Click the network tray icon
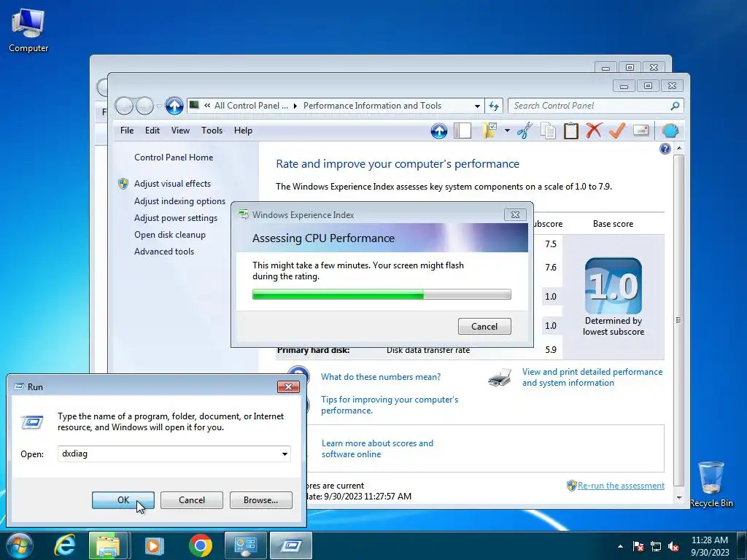Viewport: 747px width, 560px height. 656,546
